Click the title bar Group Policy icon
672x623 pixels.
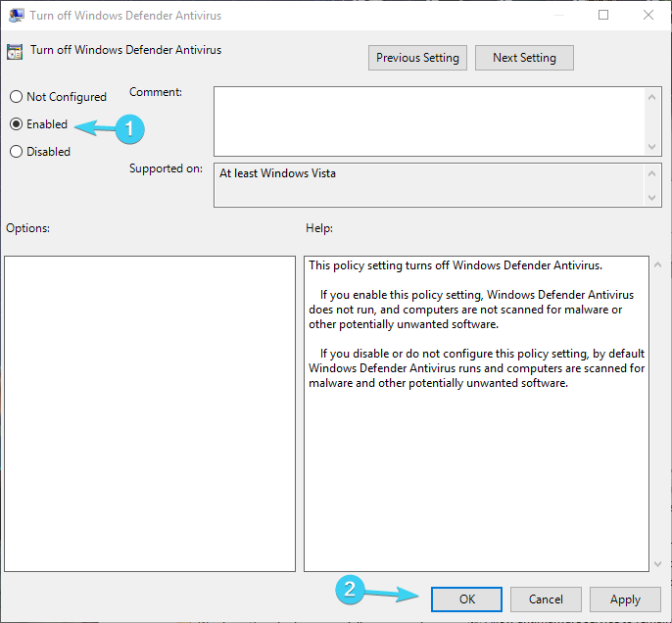pyautogui.click(x=16, y=16)
